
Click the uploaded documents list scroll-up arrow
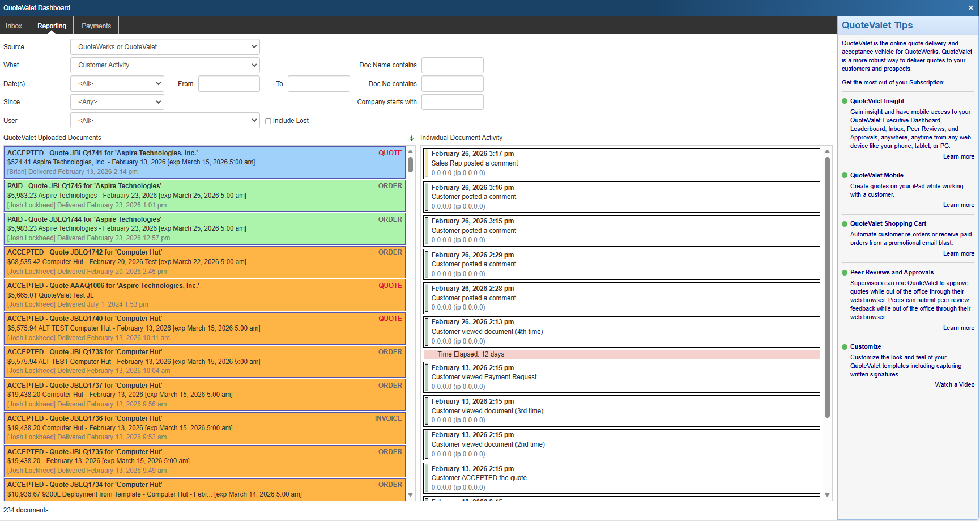(410, 152)
